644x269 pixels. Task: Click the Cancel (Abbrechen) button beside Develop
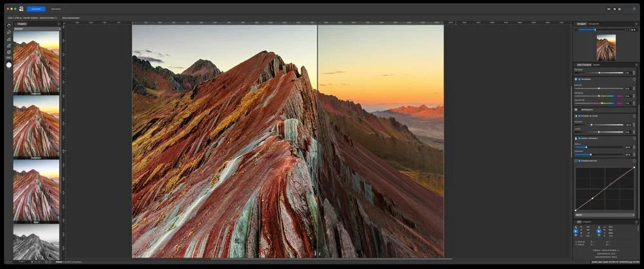(56, 8)
